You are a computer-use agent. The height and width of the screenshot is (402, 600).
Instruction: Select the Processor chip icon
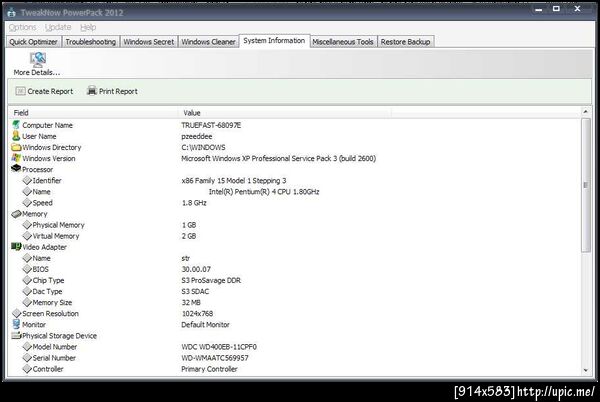click(16, 168)
